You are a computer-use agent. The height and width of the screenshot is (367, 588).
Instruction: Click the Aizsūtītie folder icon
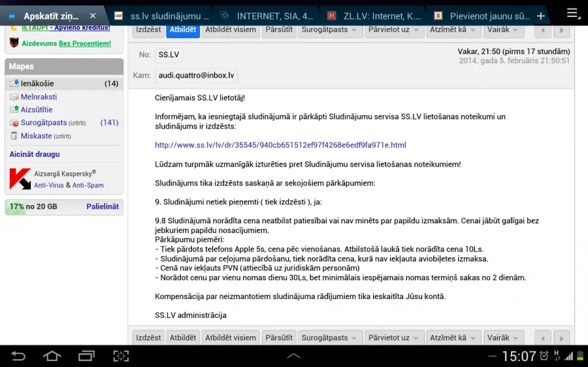[14, 110]
